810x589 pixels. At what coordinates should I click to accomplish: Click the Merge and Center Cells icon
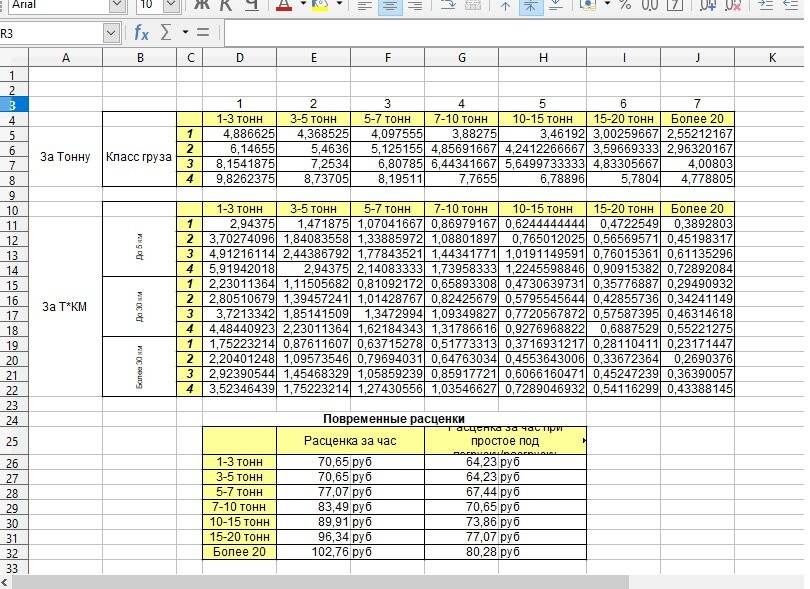pos(473,5)
